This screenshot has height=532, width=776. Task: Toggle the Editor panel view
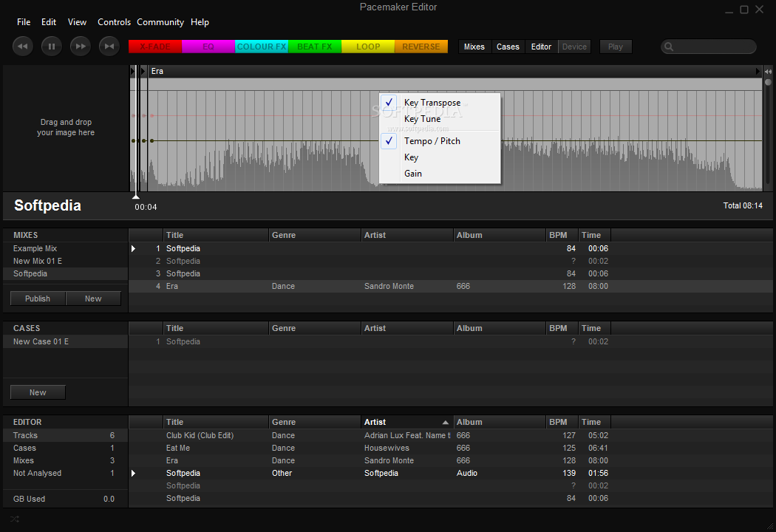541,47
